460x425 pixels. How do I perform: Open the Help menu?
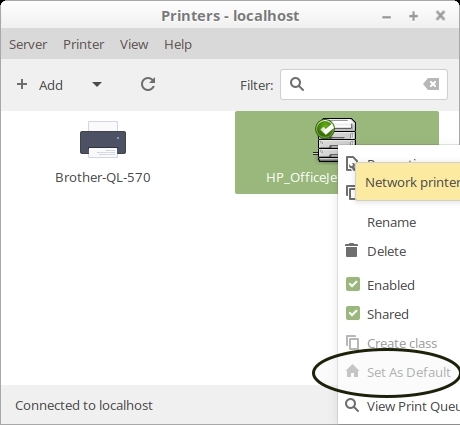click(x=178, y=45)
